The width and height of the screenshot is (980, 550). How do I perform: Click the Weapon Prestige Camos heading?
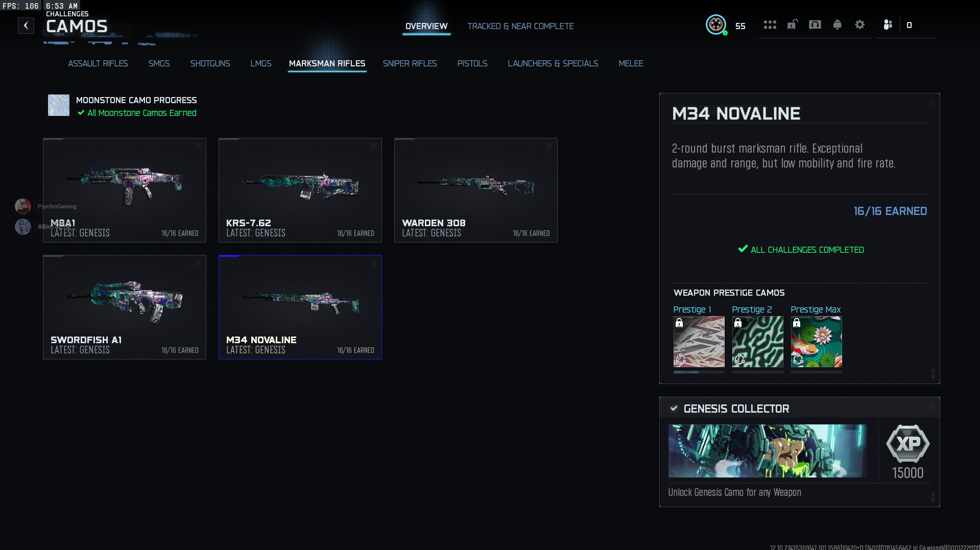(x=729, y=293)
